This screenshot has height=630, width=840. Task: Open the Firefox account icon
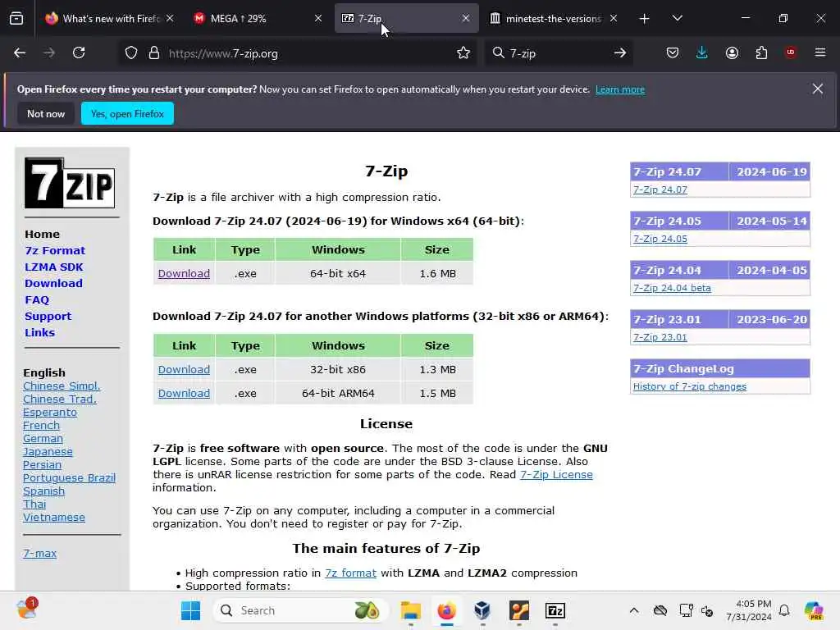pyautogui.click(x=732, y=52)
